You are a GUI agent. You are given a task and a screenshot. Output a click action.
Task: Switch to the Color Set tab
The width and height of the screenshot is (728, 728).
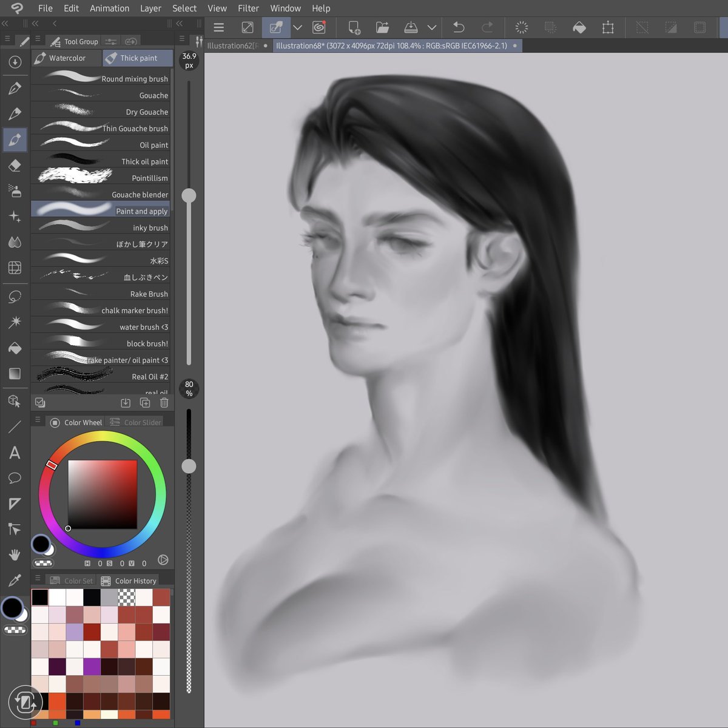point(72,581)
